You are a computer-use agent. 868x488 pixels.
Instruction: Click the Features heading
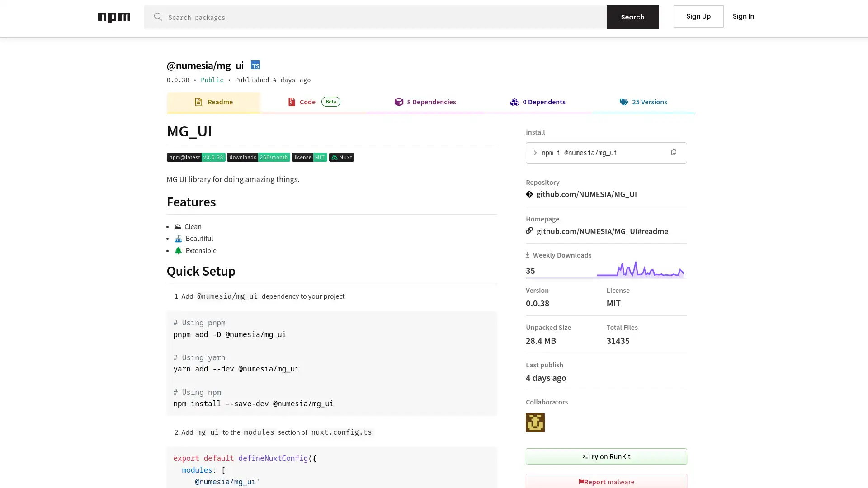[x=191, y=202]
